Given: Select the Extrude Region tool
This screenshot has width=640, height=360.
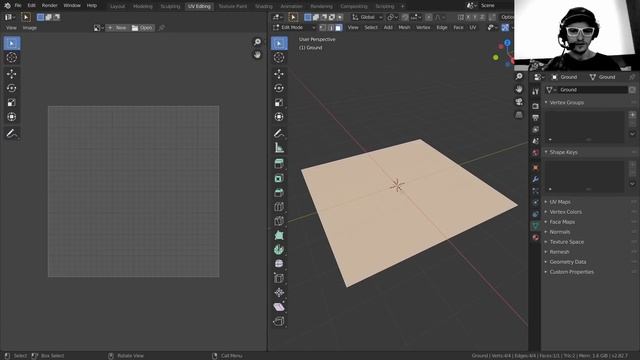Looking at the screenshot, I should tap(279, 164).
